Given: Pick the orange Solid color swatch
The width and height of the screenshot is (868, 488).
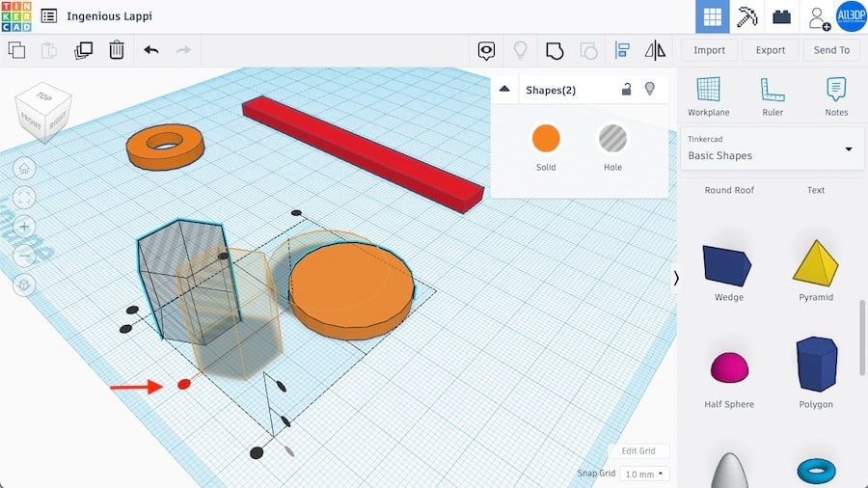Looking at the screenshot, I should coord(546,140).
